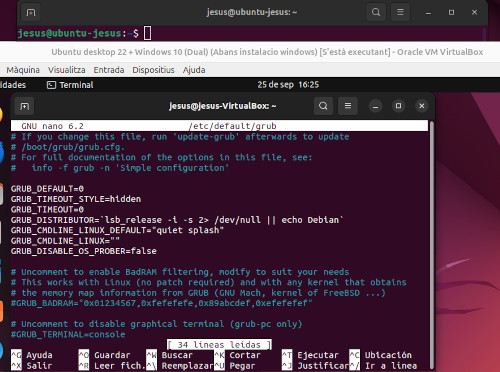
Task: Click the 'the memory map information' comment line
Action: coord(198,293)
